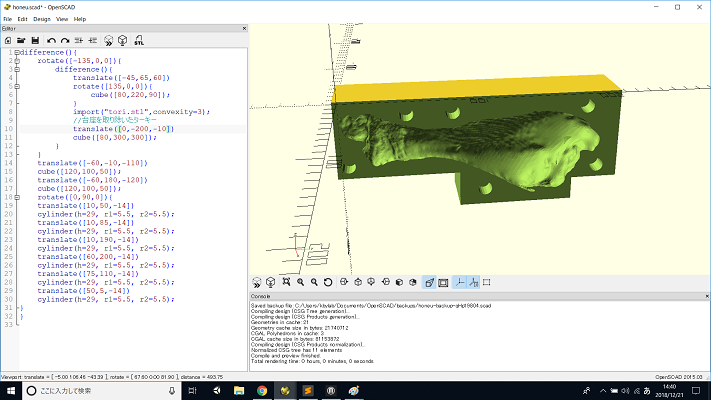Toggle the Perspective view mode button

pyautogui.click(x=429, y=283)
